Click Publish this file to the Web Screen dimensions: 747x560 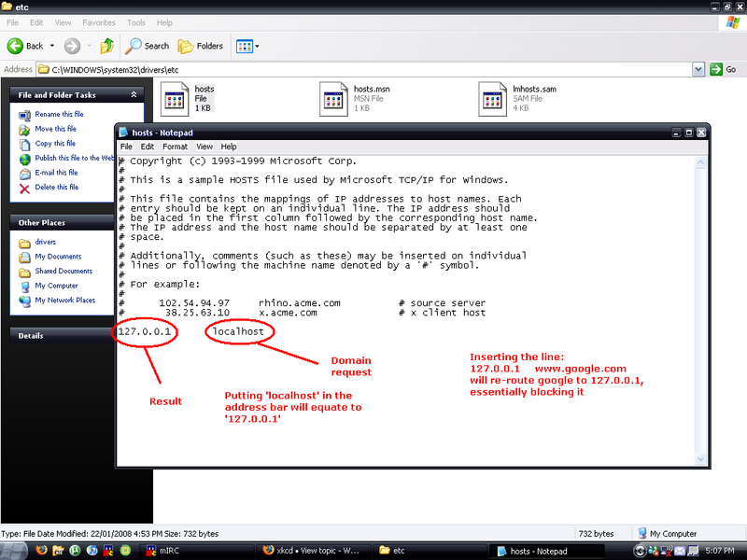(75, 158)
